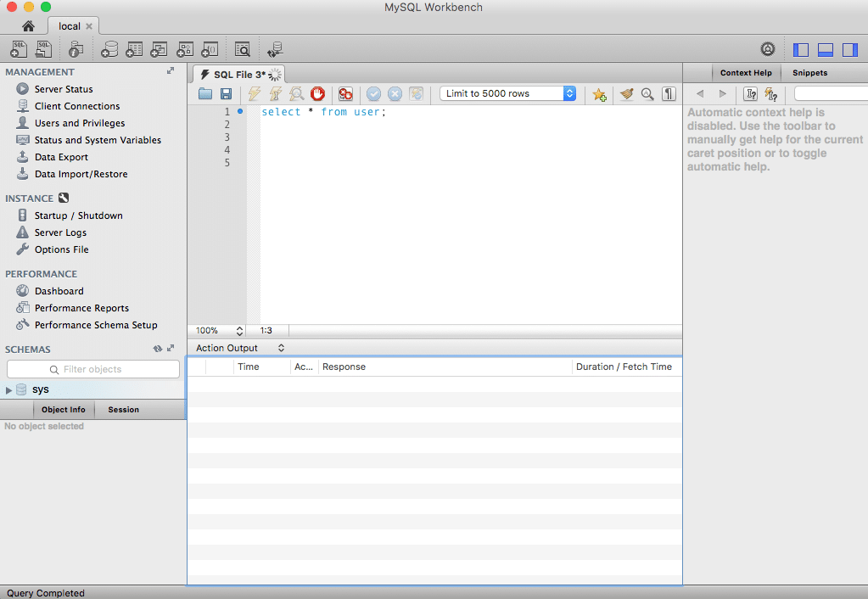Screen dimensions: 868x599
Task: Toggle left sidebar visibility
Action: pyautogui.click(x=800, y=50)
